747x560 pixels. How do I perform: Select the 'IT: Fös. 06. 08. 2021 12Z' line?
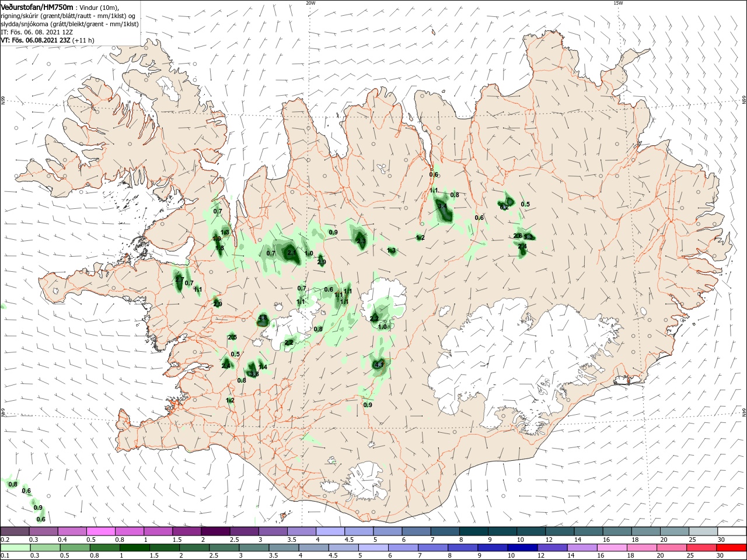pyautogui.click(x=36, y=32)
